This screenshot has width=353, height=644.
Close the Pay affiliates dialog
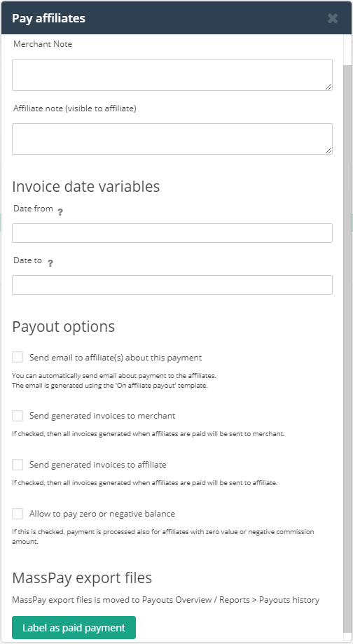click(x=333, y=18)
